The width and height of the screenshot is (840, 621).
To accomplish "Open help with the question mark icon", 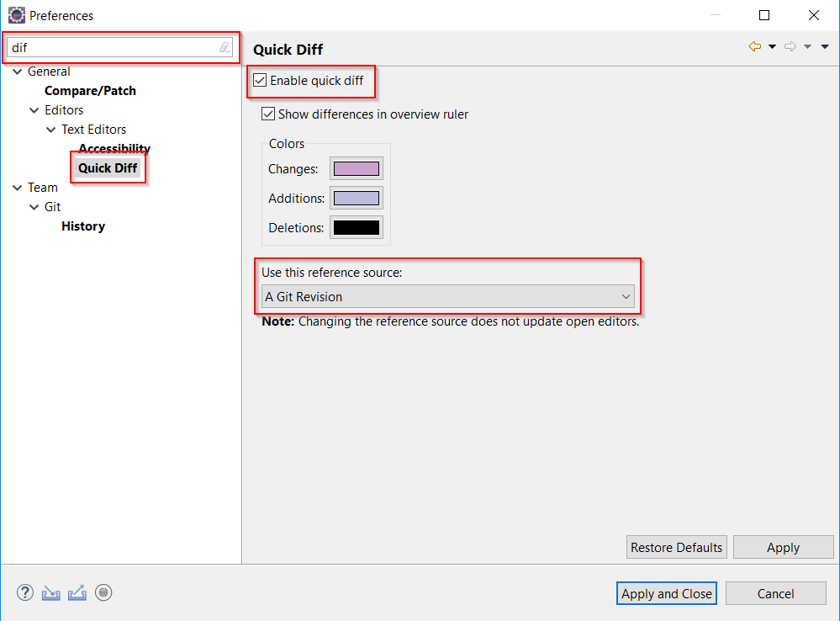I will (x=25, y=592).
